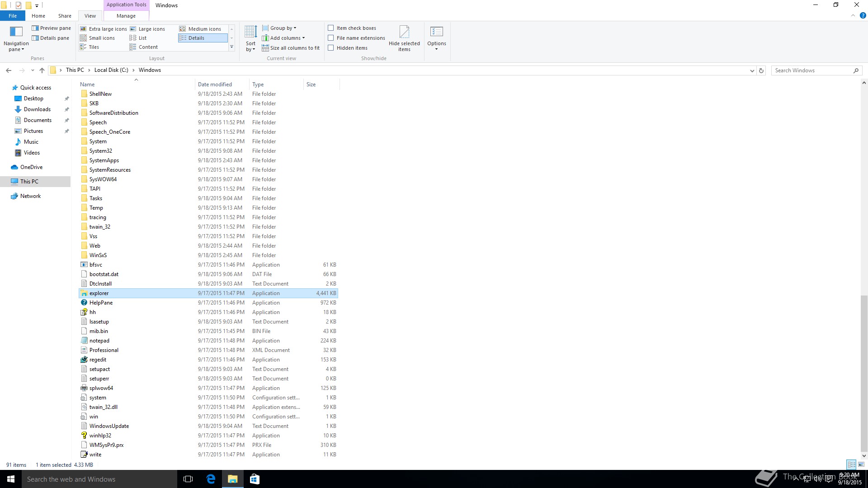The height and width of the screenshot is (488, 868).
Task: Expand address bar history dropdown
Action: tap(752, 70)
